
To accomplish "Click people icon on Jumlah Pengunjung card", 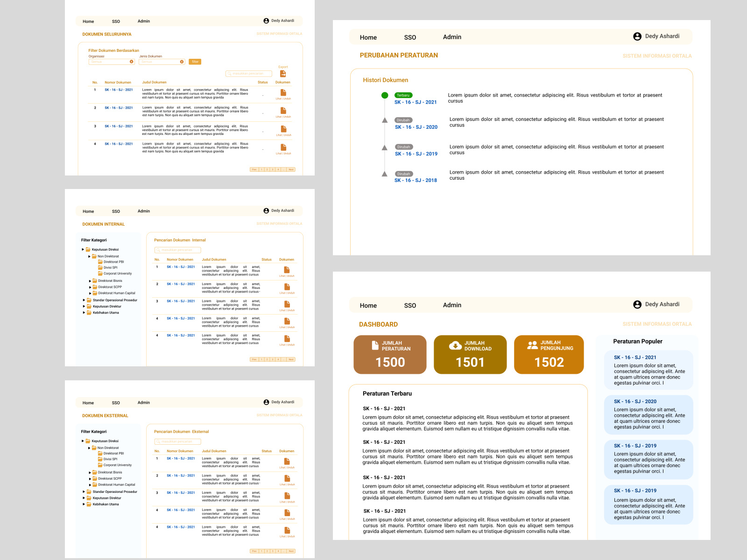I will 533,345.
